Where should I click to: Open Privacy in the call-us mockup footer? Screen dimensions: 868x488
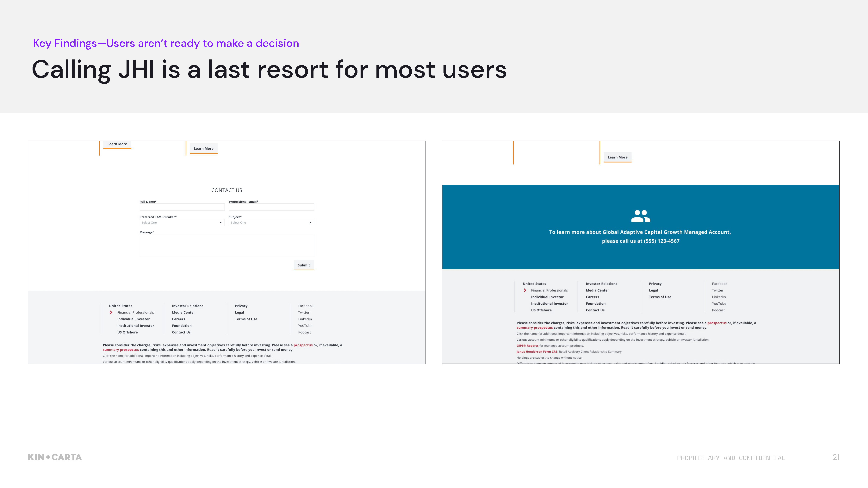click(655, 284)
